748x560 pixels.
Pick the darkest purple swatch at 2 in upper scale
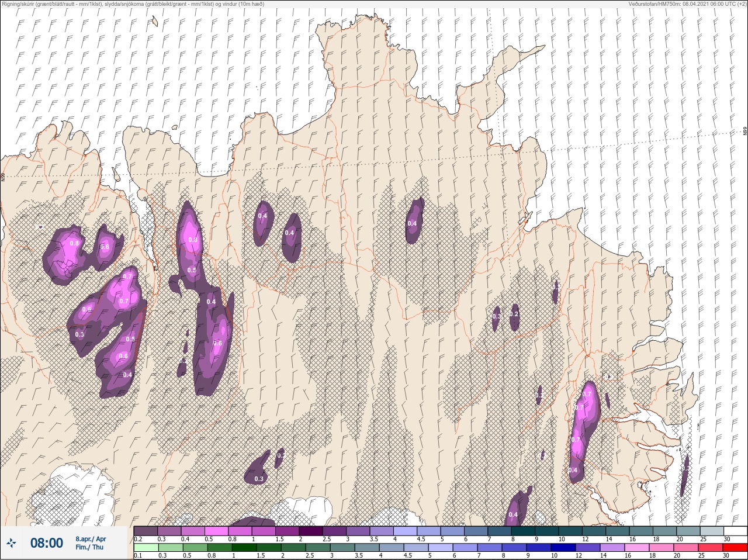point(312,531)
